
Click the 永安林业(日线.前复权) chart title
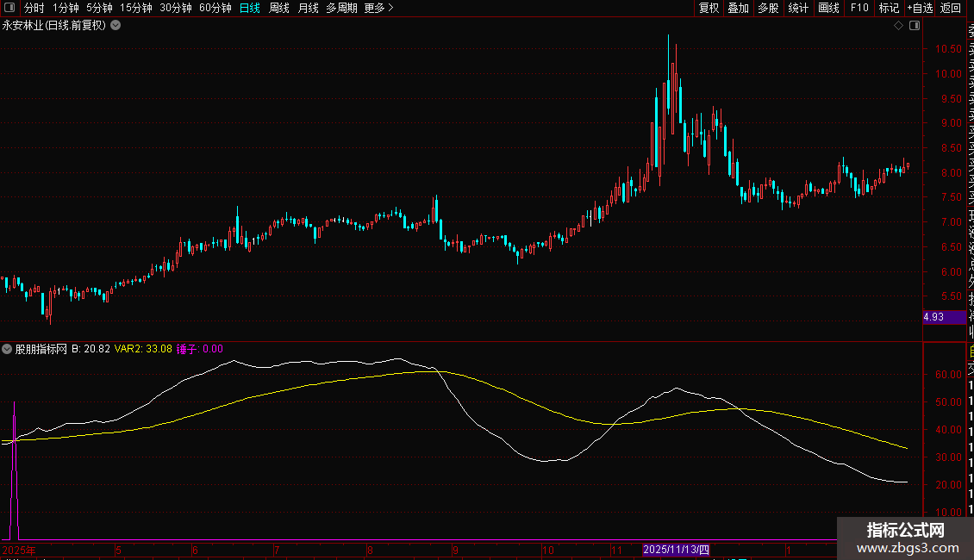(54, 26)
